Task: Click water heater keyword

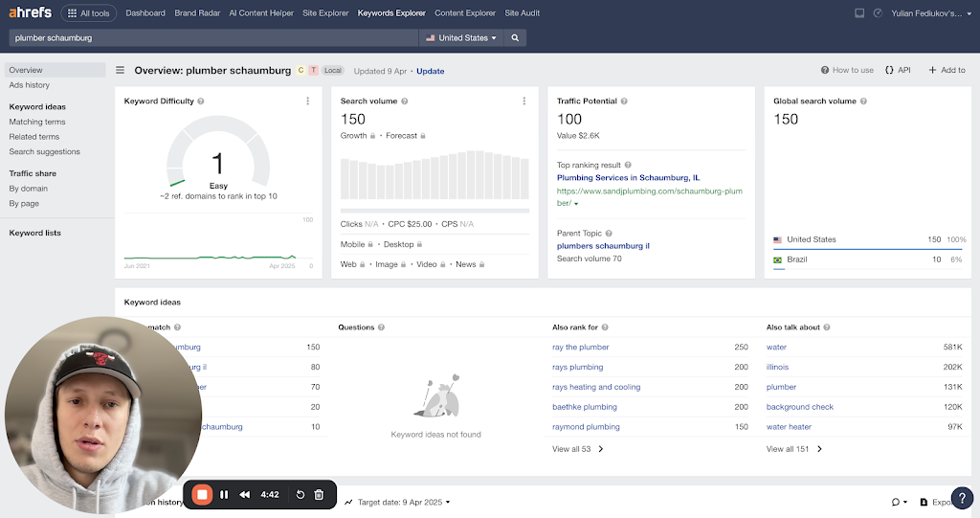Action: [789, 427]
